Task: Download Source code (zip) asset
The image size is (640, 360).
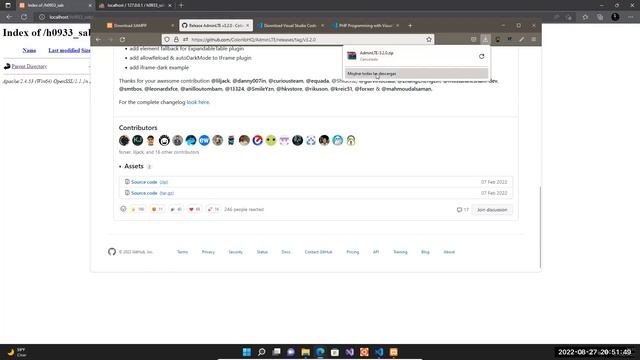Action: click(149, 182)
